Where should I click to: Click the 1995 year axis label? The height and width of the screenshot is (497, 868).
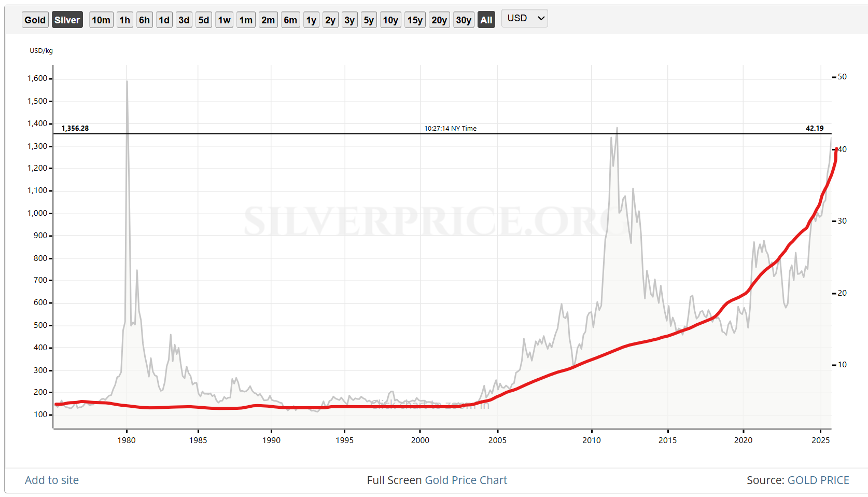[345, 440]
